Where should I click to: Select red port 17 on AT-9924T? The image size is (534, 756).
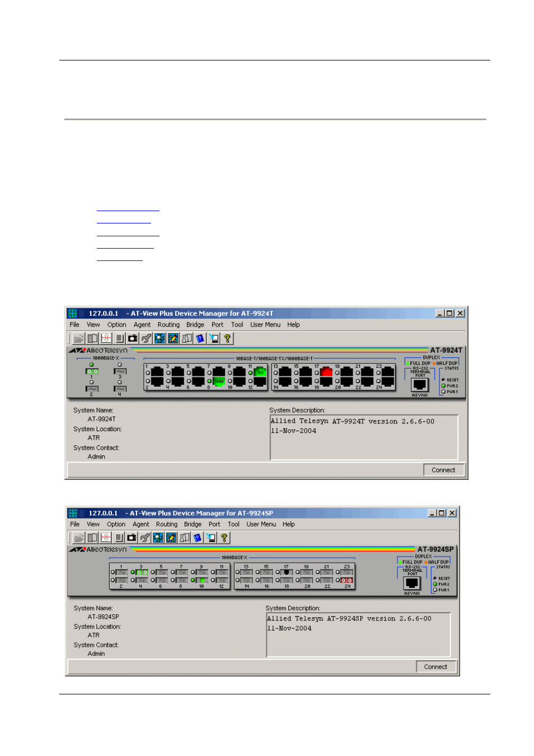click(326, 372)
